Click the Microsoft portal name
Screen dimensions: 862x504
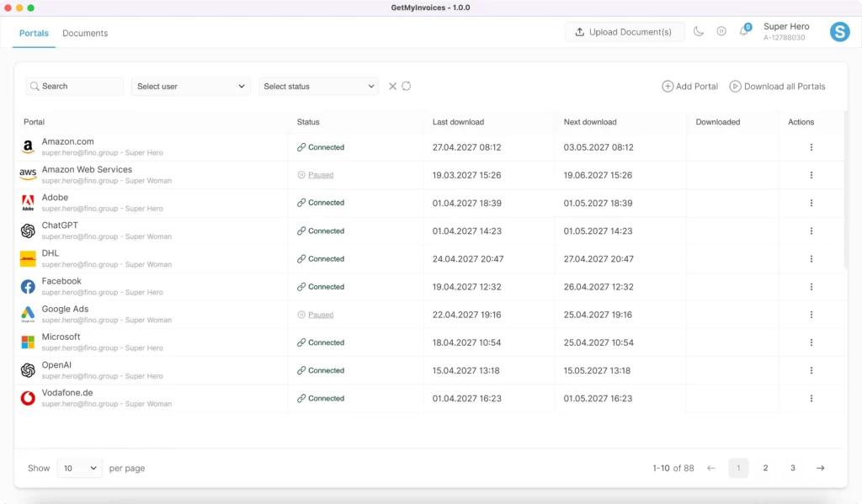pyautogui.click(x=61, y=337)
